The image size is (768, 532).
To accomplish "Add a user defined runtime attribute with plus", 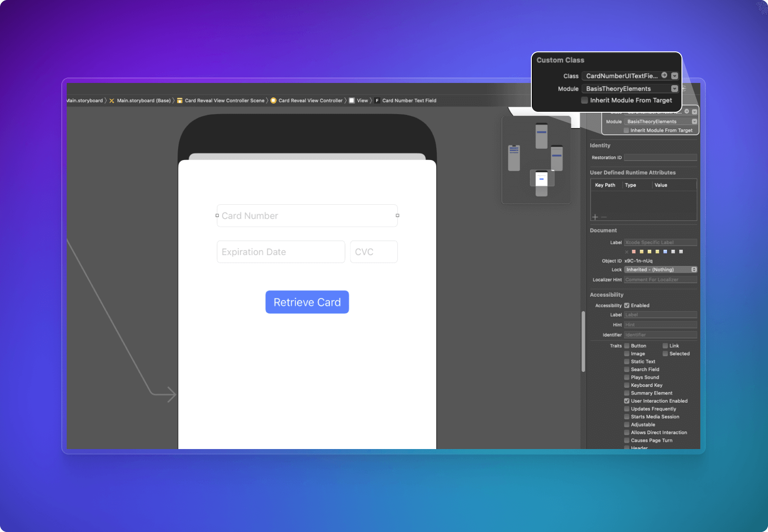I will click(595, 217).
